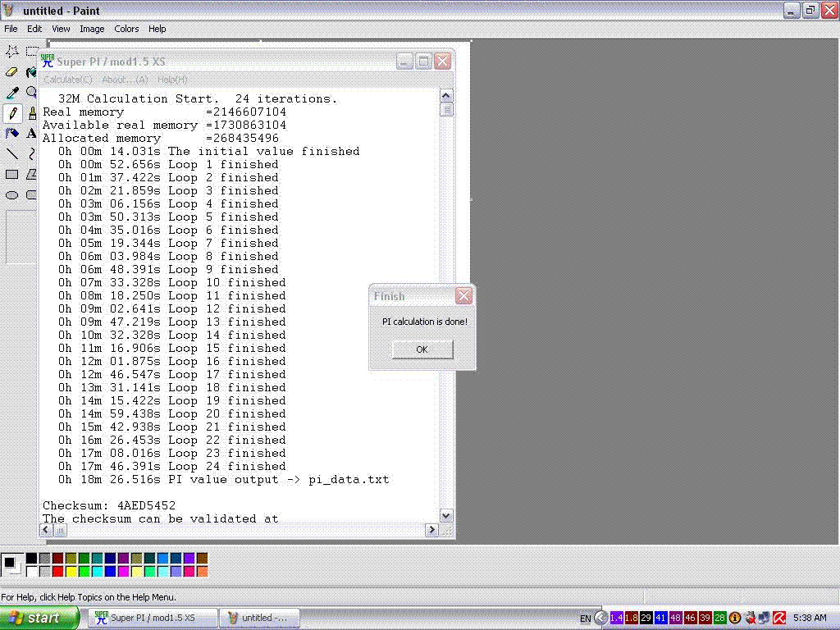Screen dimensions: 840x630
Task: Expand hidden system tray icons arrow
Action: point(601,618)
